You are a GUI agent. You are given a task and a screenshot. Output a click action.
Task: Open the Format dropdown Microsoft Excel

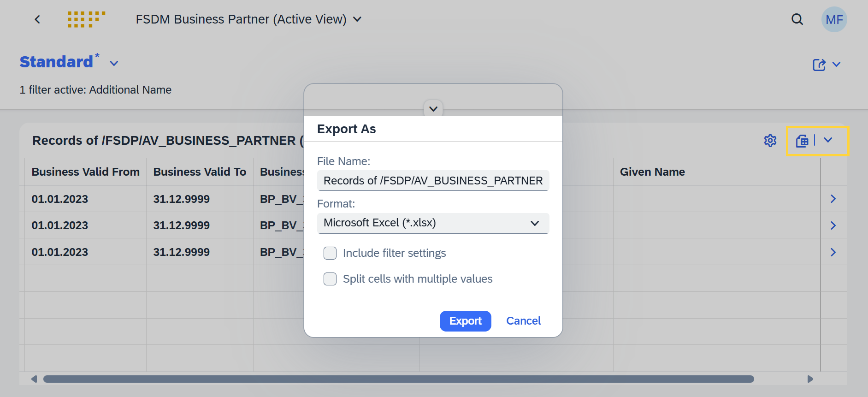coord(433,223)
